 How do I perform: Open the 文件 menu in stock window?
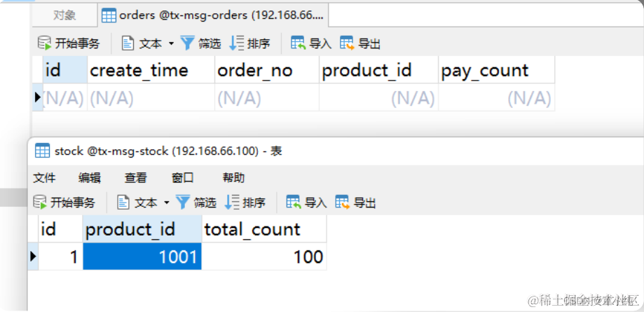pos(44,177)
